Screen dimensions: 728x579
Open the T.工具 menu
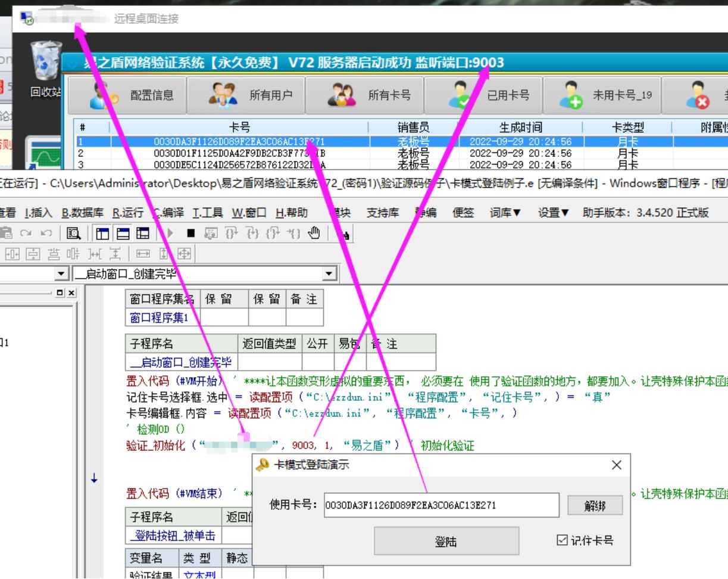pyautogui.click(x=207, y=213)
